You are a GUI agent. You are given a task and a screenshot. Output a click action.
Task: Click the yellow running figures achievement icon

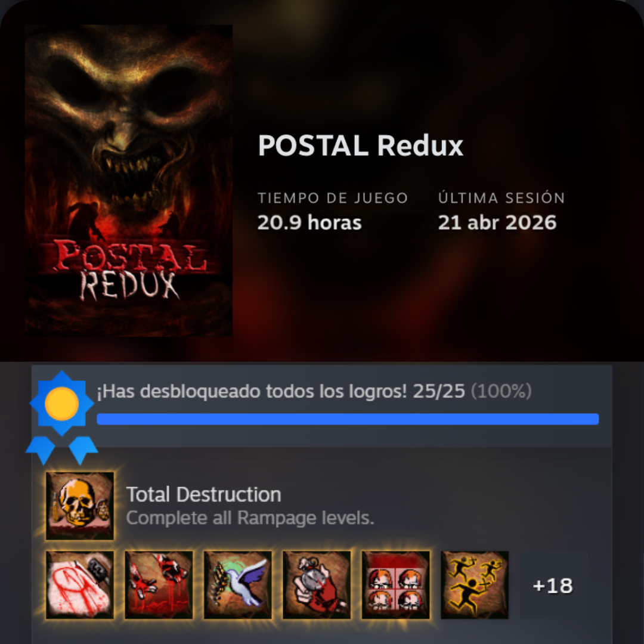tap(475, 585)
